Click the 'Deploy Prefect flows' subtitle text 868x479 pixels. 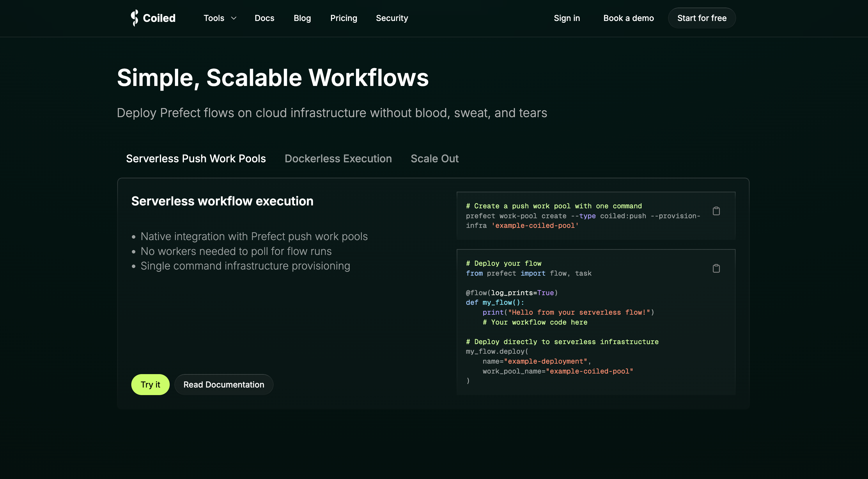pyautogui.click(x=332, y=113)
